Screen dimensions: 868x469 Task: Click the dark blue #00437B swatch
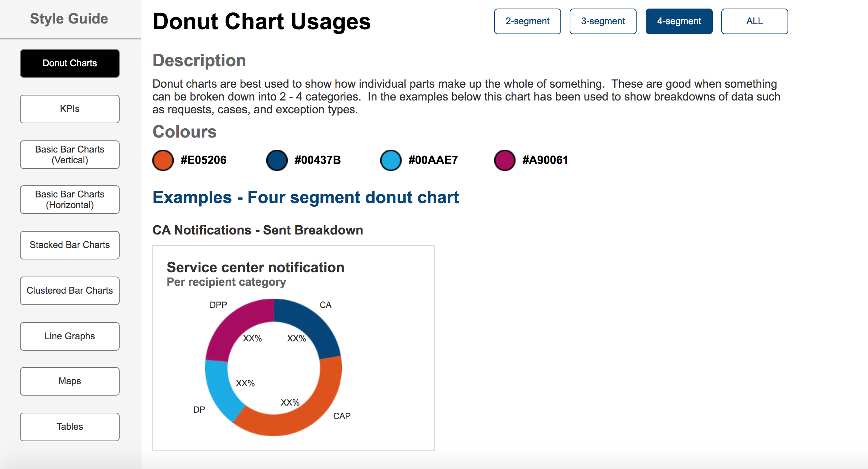tap(277, 160)
